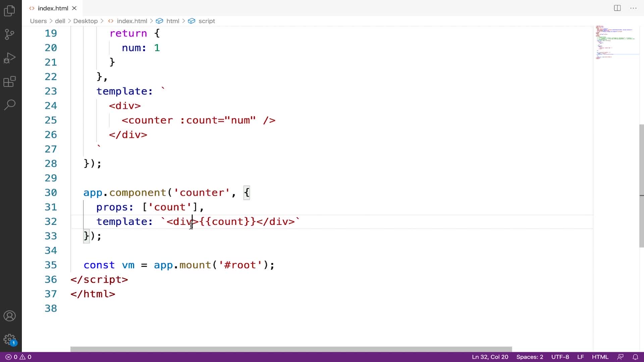The height and width of the screenshot is (362, 644).
Task: Open the notifications bell
Action: 635,357
